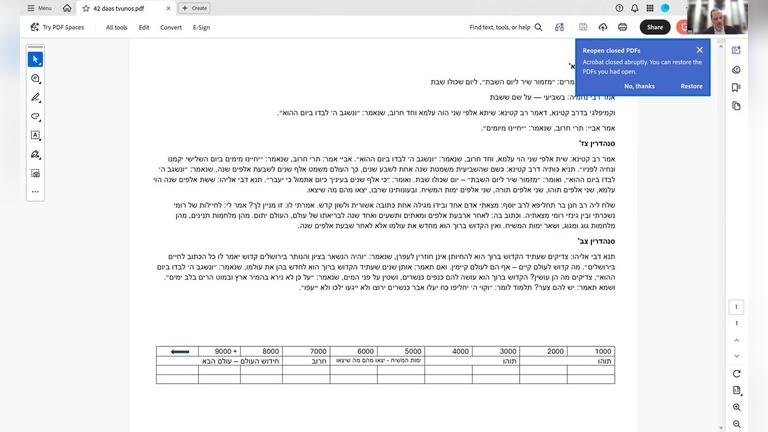Screen dimensions: 768x432
Task: Open the blue profile avatar
Action: point(665,8)
